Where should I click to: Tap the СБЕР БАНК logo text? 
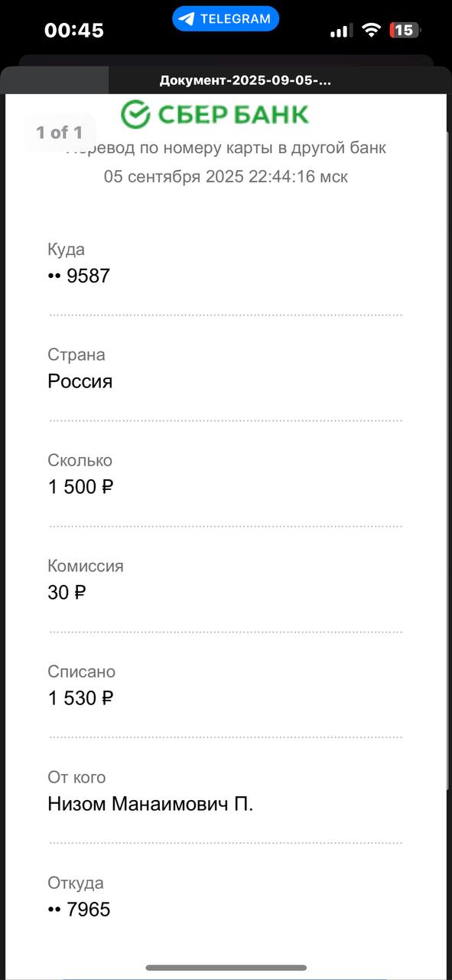click(233, 115)
